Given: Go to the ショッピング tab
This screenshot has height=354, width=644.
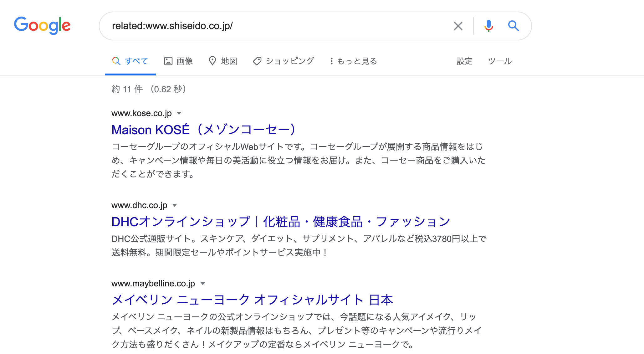Looking at the screenshot, I should point(284,61).
